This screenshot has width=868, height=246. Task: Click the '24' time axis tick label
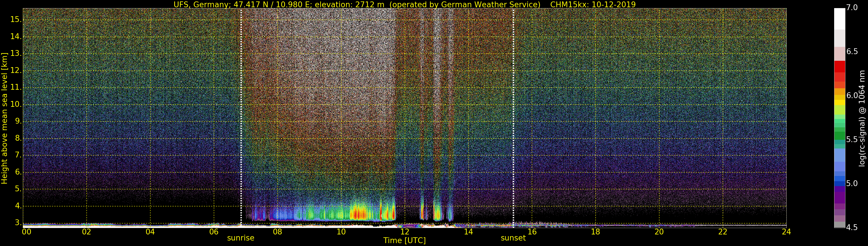pyautogui.click(x=786, y=232)
